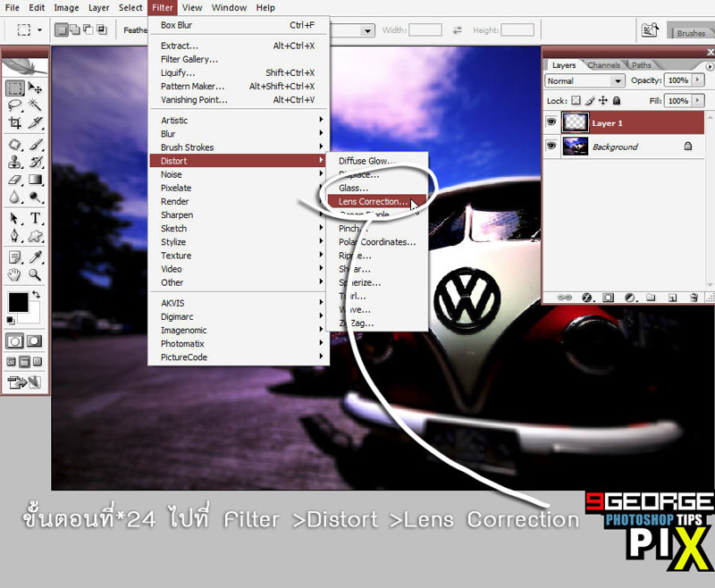
Task: Add a layer style from Layers panel
Action: 587,298
